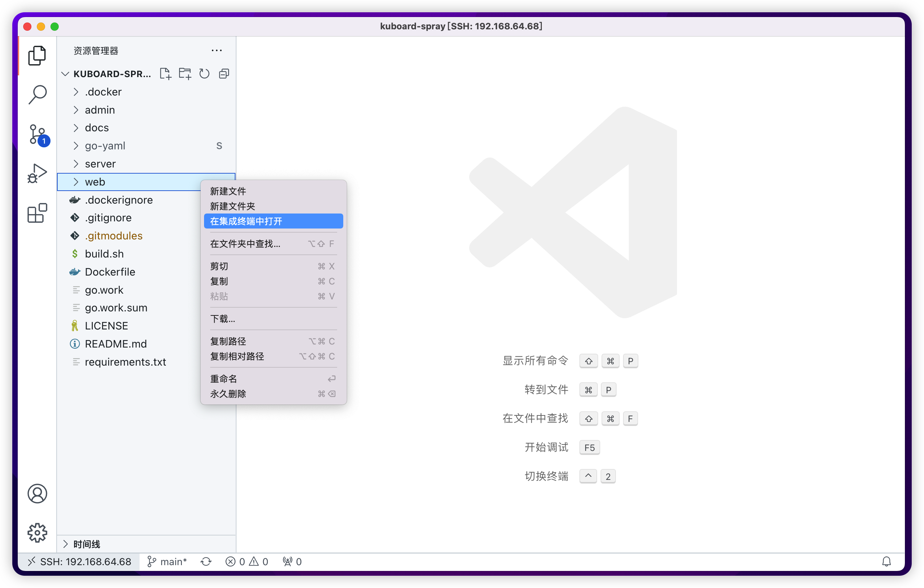Click forwarded ports indicator in status bar

click(292, 561)
